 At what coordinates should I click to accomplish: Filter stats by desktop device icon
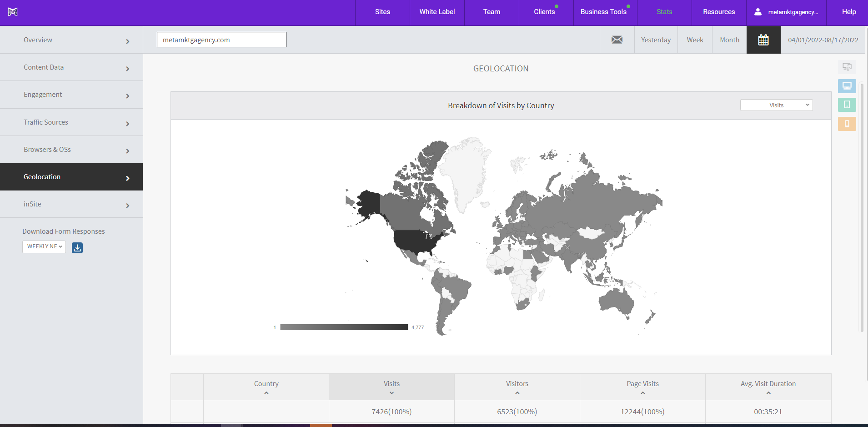tap(847, 86)
